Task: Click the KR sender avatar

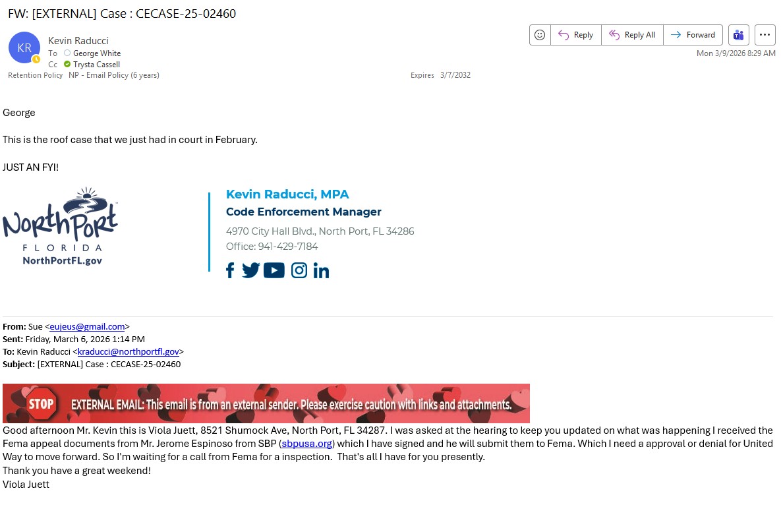Action: pyautogui.click(x=24, y=47)
